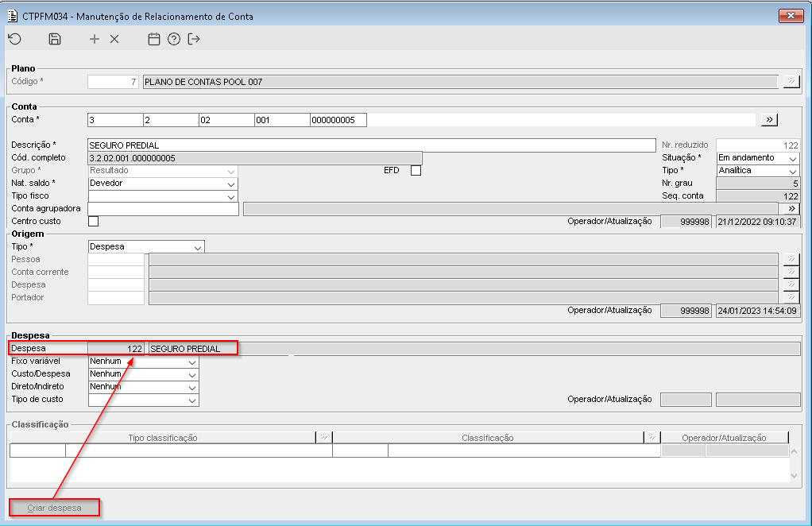Click timestamp 21/12/2022 09:10:37

pyautogui.click(x=757, y=222)
